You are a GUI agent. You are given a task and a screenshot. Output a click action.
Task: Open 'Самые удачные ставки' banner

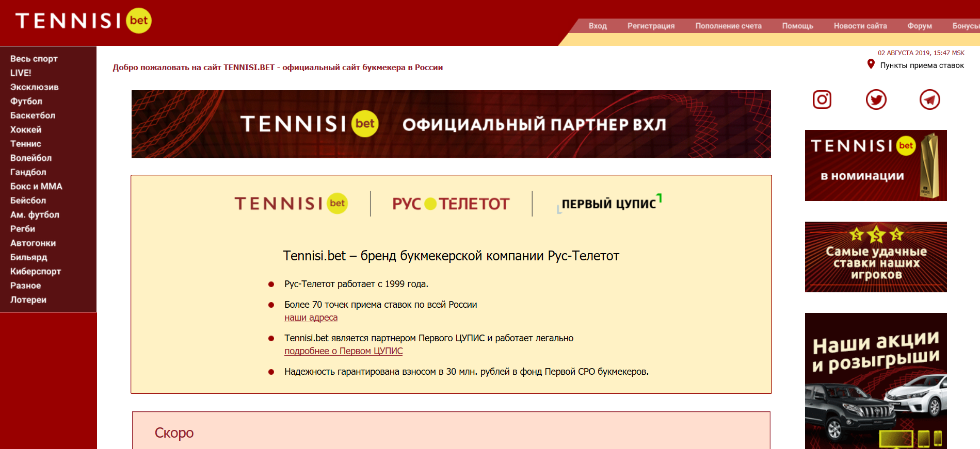pos(875,257)
